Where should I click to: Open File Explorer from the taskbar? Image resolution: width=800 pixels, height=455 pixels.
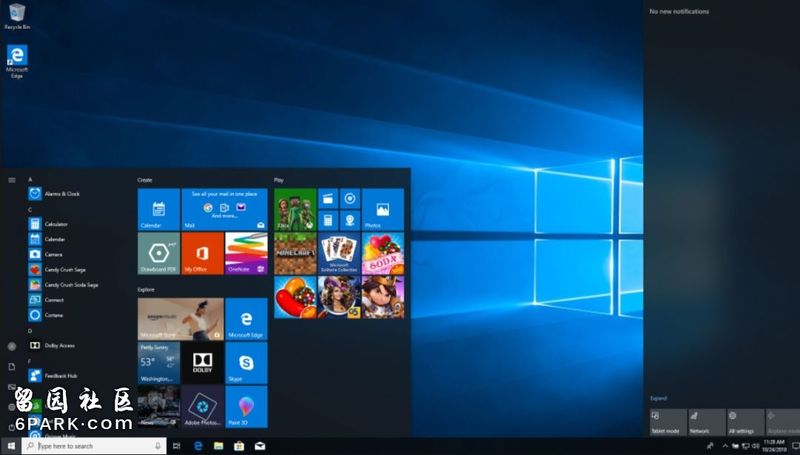tap(218, 446)
